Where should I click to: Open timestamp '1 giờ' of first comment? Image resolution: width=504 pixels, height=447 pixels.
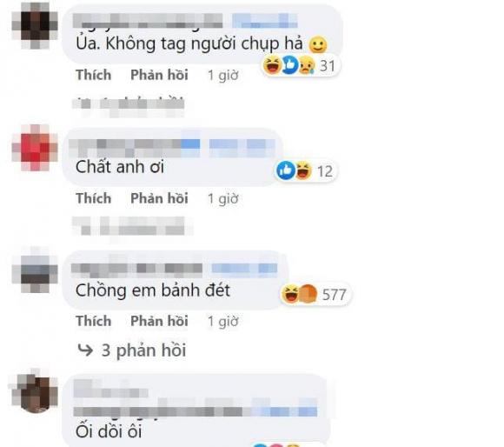(x=222, y=76)
